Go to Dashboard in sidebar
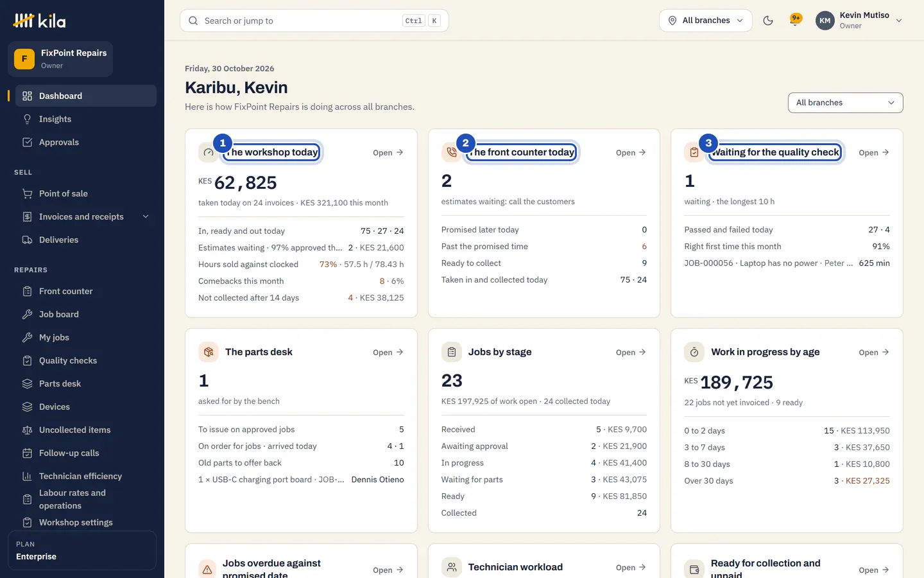This screenshot has width=924, height=578. click(x=86, y=96)
